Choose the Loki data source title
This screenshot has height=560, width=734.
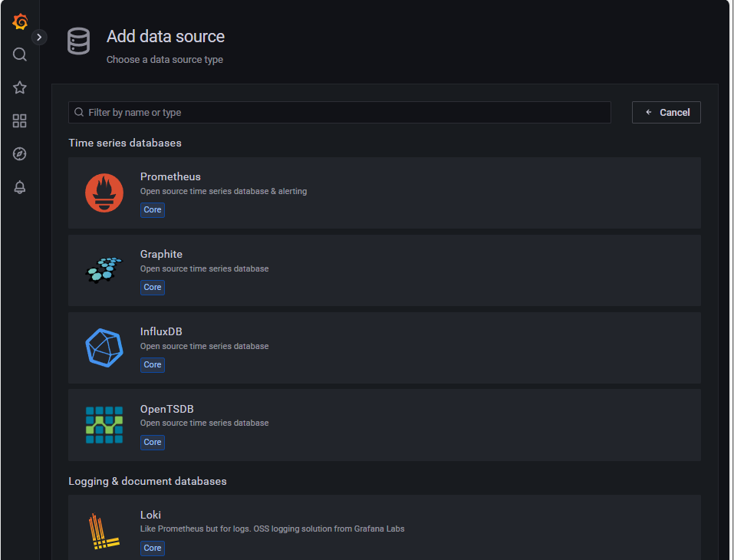(x=150, y=515)
